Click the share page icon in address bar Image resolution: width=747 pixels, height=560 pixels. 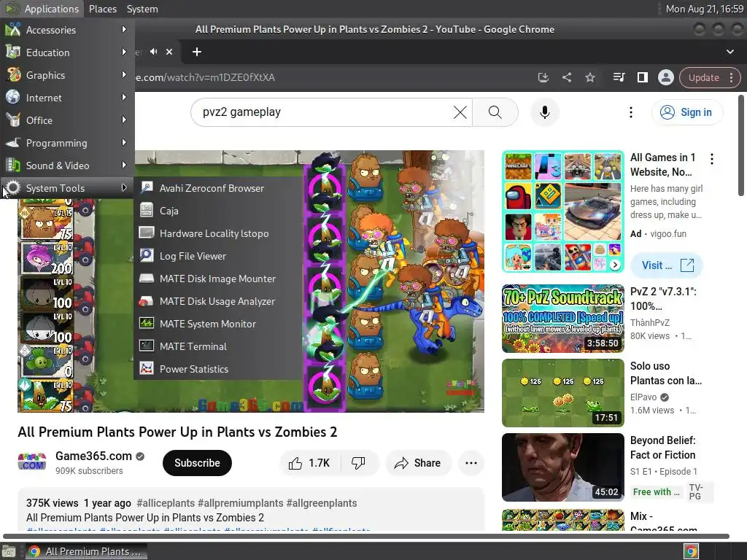pyautogui.click(x=566, y=77)
